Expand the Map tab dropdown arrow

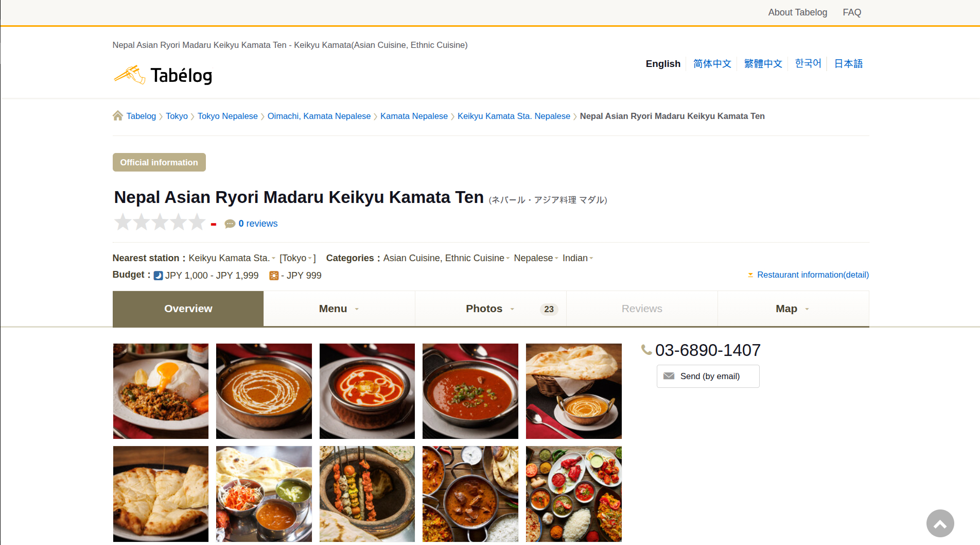point(807,309)
